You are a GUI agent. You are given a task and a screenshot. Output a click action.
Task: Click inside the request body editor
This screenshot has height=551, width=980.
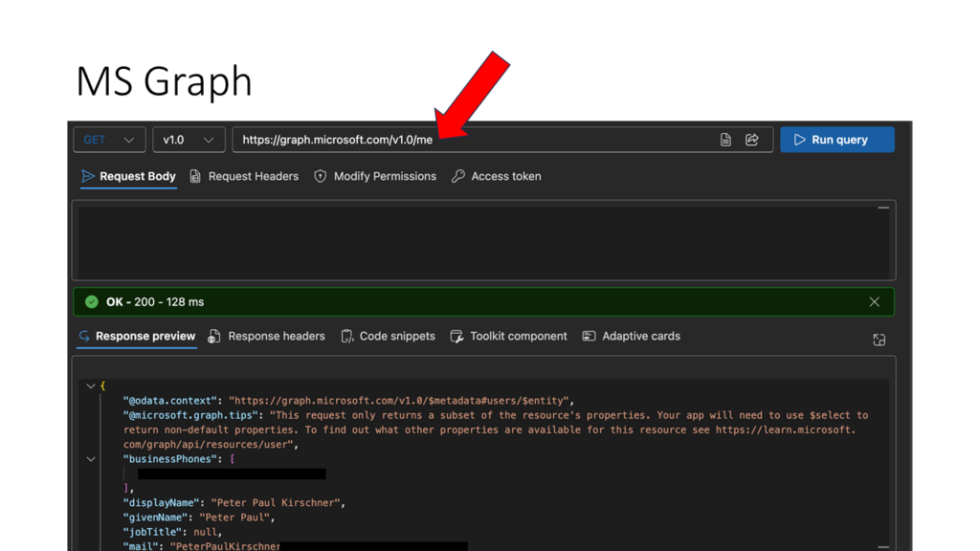483,240
